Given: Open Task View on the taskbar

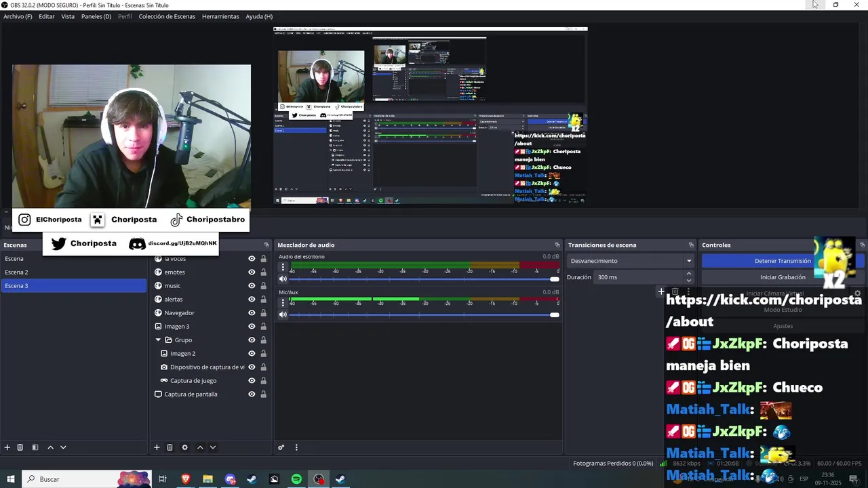Looking at the screenshot, I should [x=163, y=479].
